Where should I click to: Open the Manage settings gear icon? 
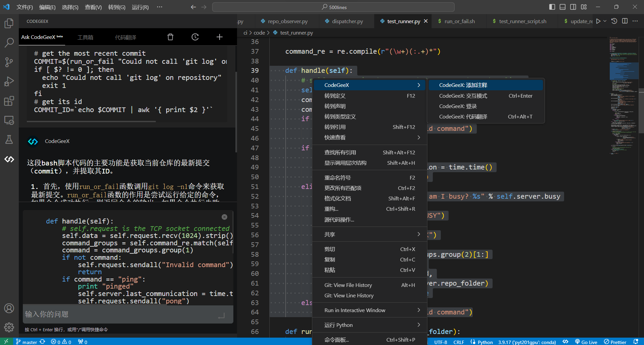(9, 327)
